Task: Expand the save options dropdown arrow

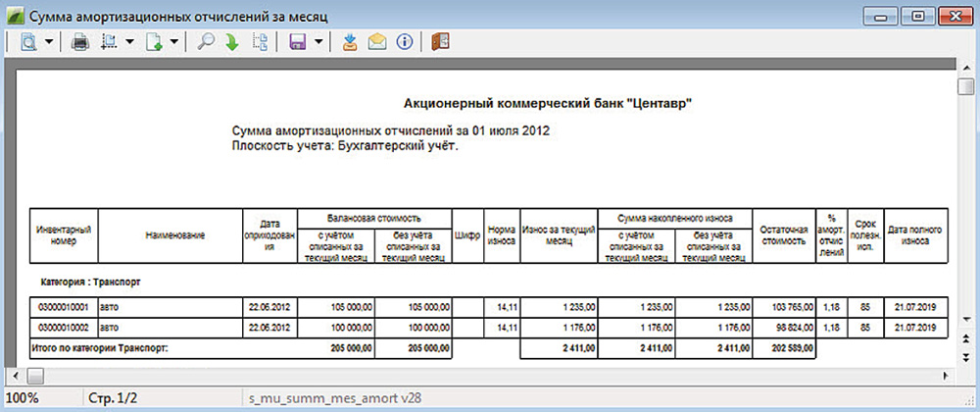Action: (318, 42)
